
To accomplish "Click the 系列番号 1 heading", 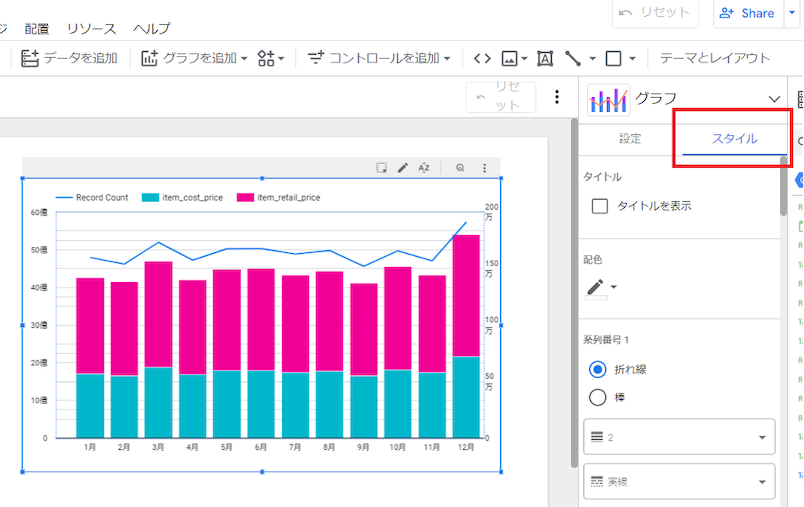I will [606, 339].
